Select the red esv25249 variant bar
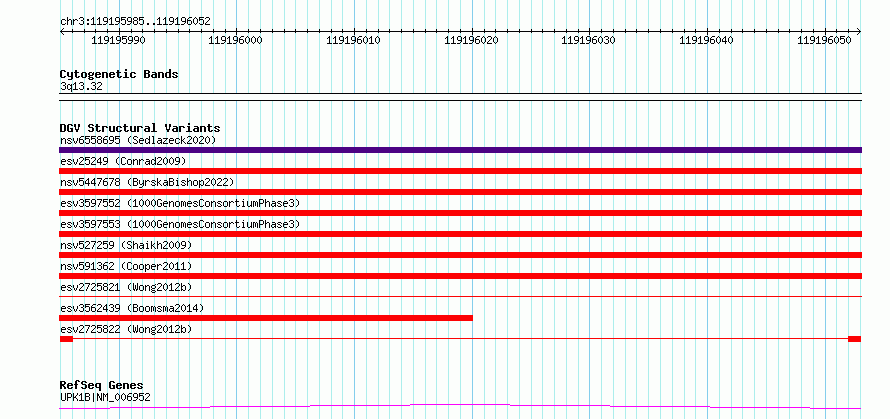The image size is (890, 419). click(460, 171)
